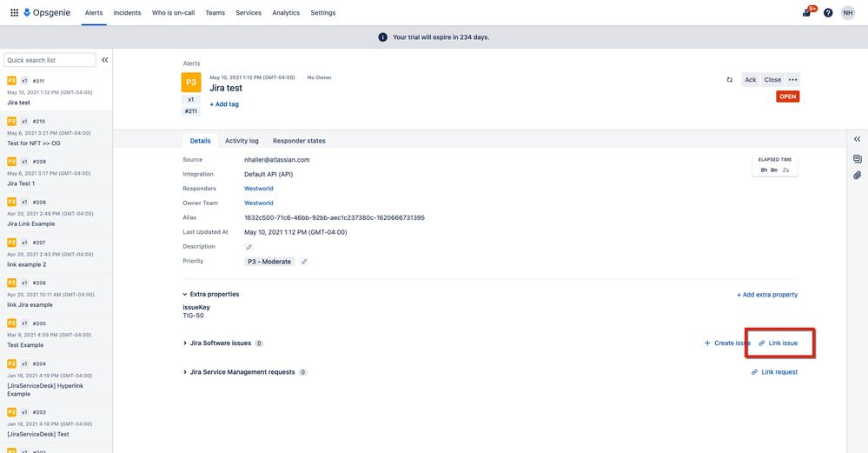Switch to the Activity log tab
The image size is (868, 453).
click(242, 141)
